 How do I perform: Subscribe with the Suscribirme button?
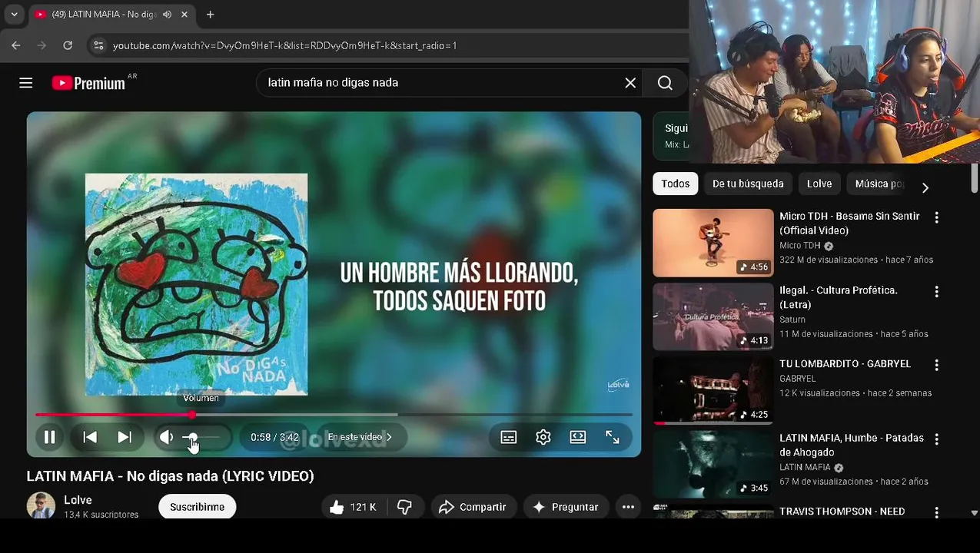(197, 507)
